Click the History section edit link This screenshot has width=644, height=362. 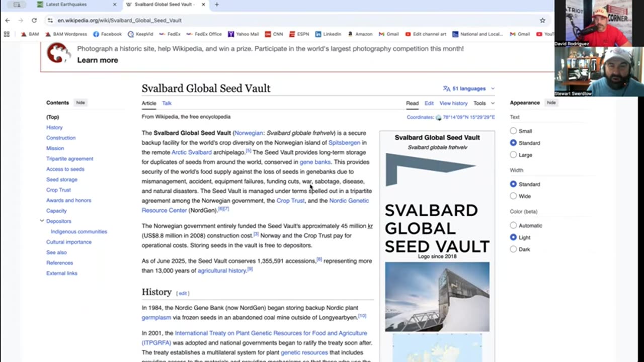[183, 293]
